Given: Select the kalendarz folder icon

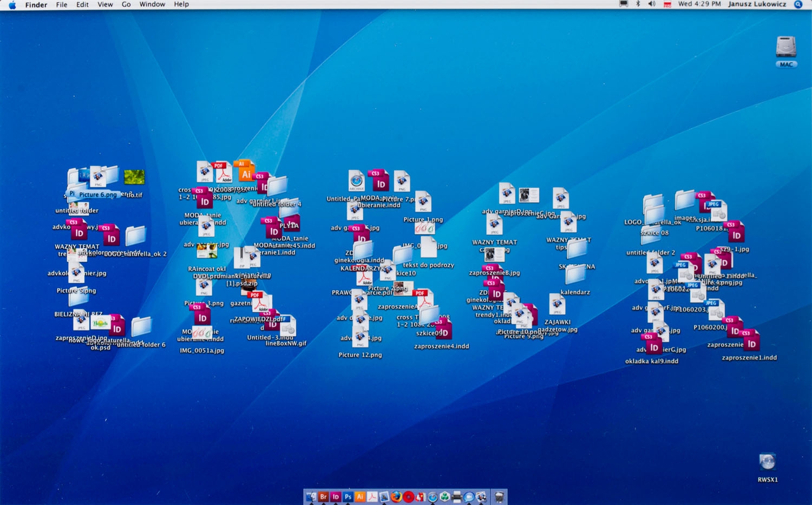Looking at the screenshot, I should click(575, 274).
